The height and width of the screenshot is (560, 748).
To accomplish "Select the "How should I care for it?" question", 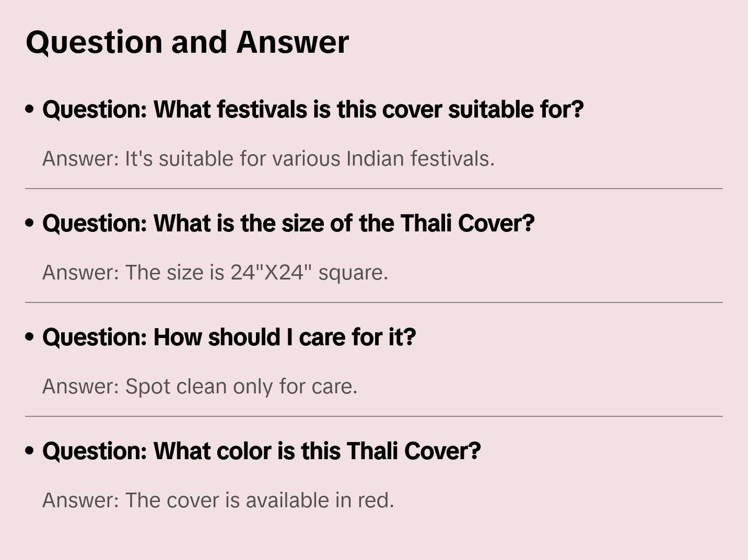I will (229, 337).
